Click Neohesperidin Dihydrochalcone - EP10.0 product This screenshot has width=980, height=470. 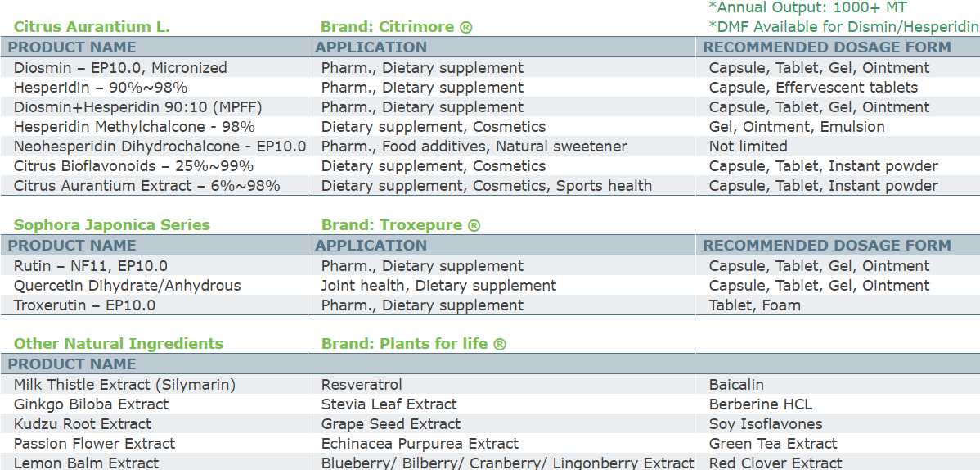click(x=160, y=147)
